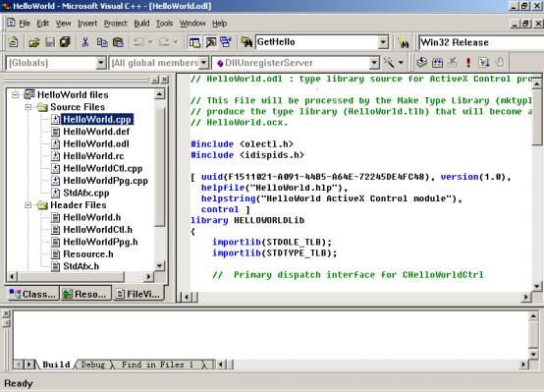This screenshot has height=392, width=544.
Task: Click the editor's vertical scrollbar down arrow
Action: click(537, 287)
